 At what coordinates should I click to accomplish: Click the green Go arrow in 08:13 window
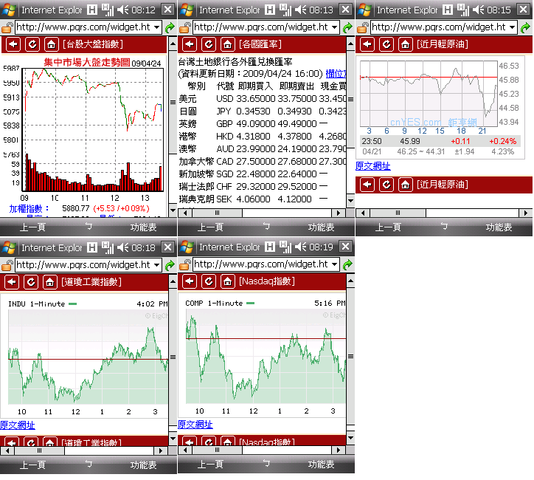(347, 27)
